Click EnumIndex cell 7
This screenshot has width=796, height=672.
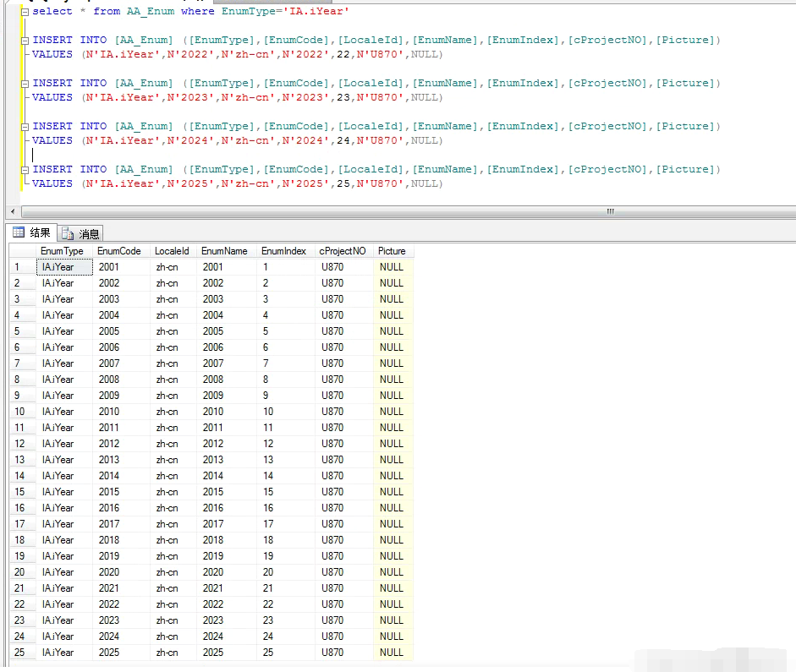click(x=286, y=363)
